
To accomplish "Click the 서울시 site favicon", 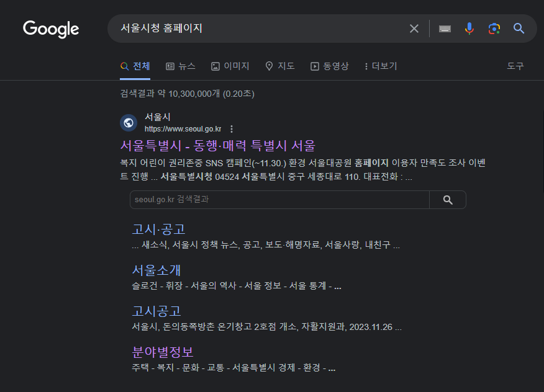I will pyautogui.click(x=129, y=122).
